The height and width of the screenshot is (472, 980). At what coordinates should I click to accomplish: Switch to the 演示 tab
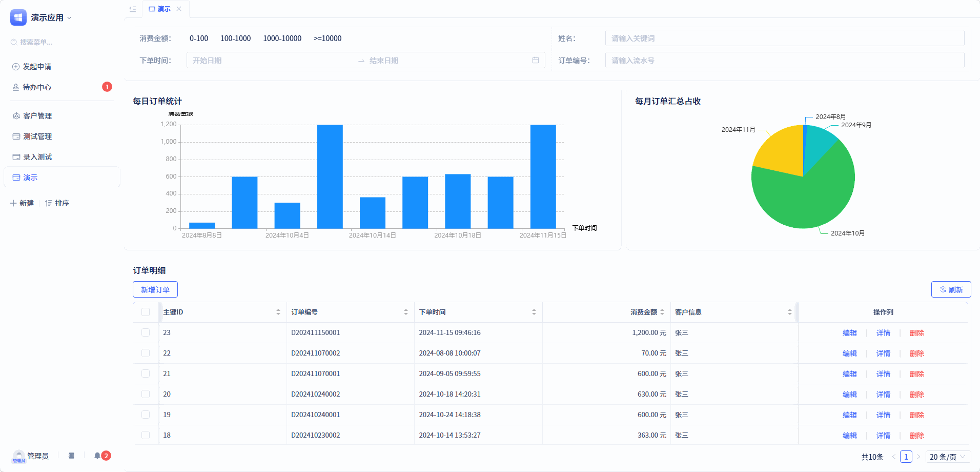(164, 9)
